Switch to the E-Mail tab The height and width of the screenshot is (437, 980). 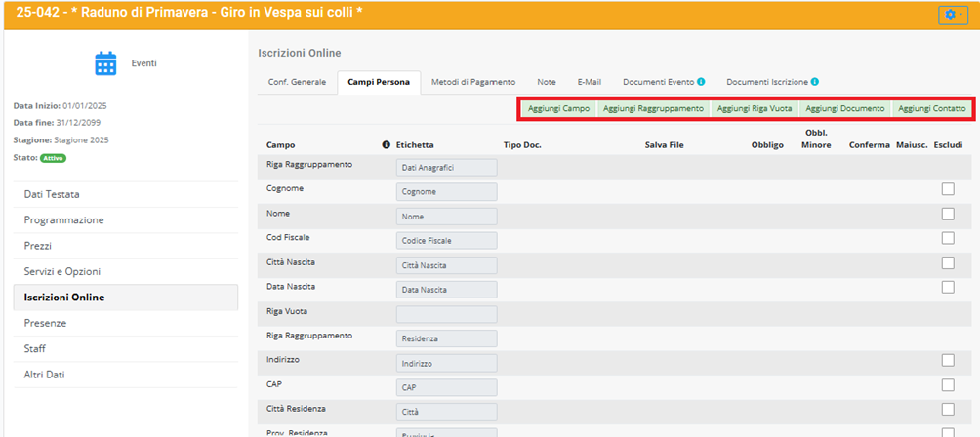pyautogui.click(x=590, y=82)
